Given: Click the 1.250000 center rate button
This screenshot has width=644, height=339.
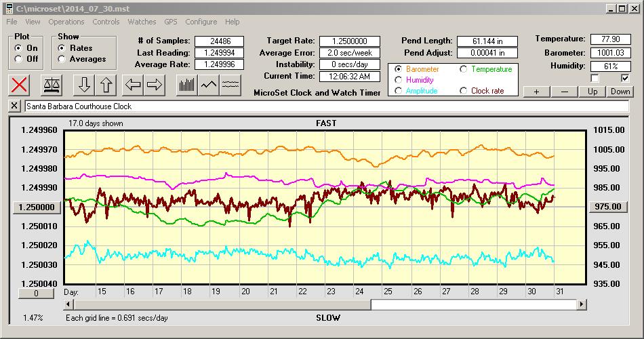Looking at the screenshot, I should [37, 207].
